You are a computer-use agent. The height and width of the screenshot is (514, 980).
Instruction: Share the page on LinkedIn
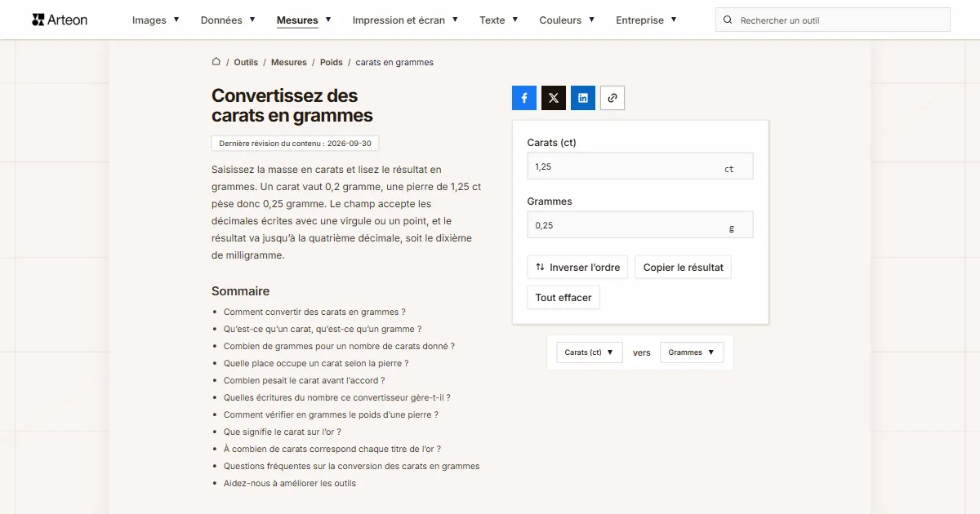click(583, 98)
